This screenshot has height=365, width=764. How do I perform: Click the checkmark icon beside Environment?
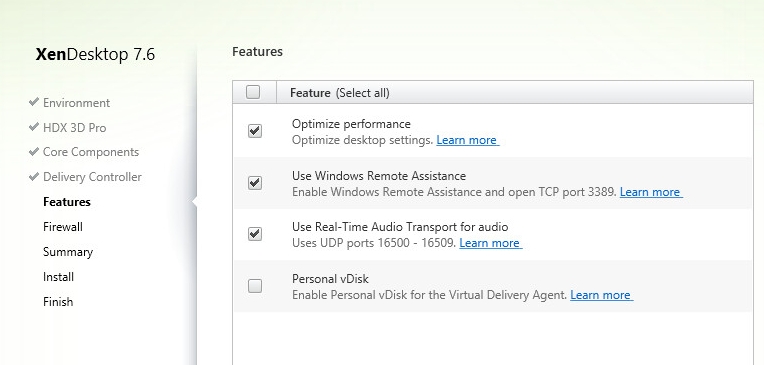pos(34,102)
